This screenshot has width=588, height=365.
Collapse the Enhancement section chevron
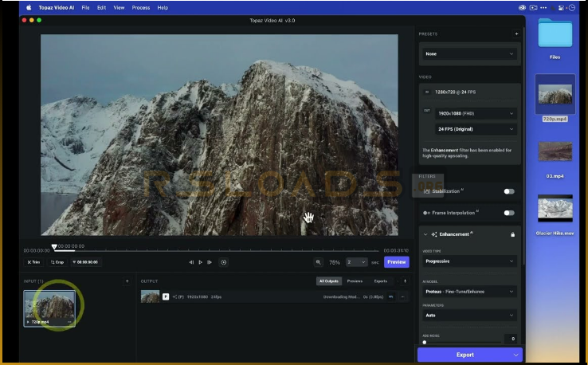point(424,234)
